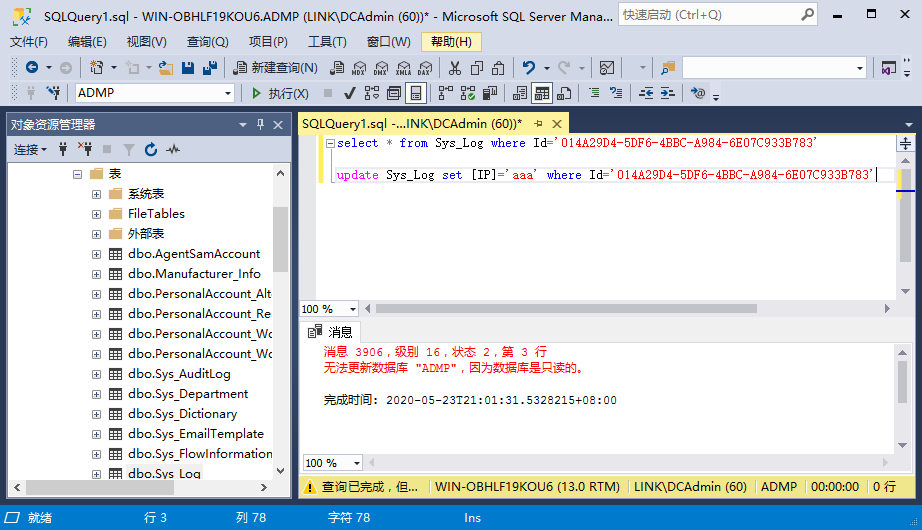
Task: Open a new MDX query
Action: [x=359, y=68]
